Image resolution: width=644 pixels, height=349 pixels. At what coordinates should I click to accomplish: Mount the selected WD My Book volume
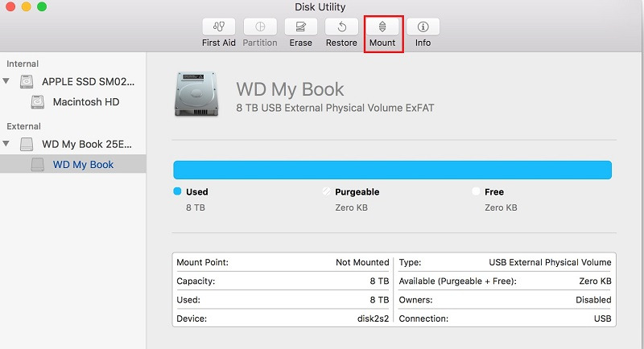(382, 27)
